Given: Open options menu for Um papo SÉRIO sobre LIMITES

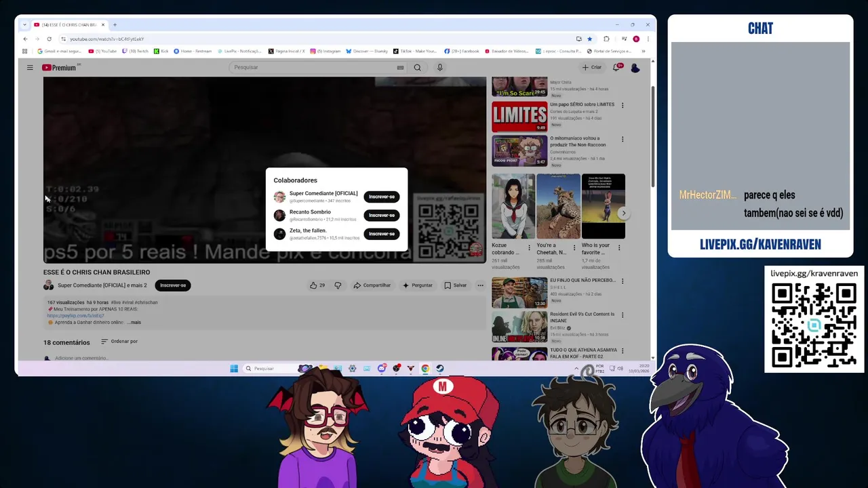Looking at the screenshot, I should coord(623,105).
